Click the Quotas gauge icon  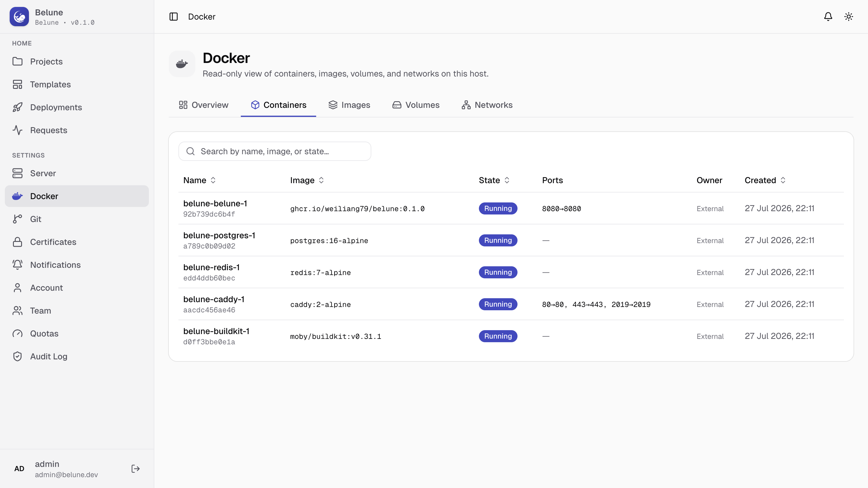[x=17, y=333]
